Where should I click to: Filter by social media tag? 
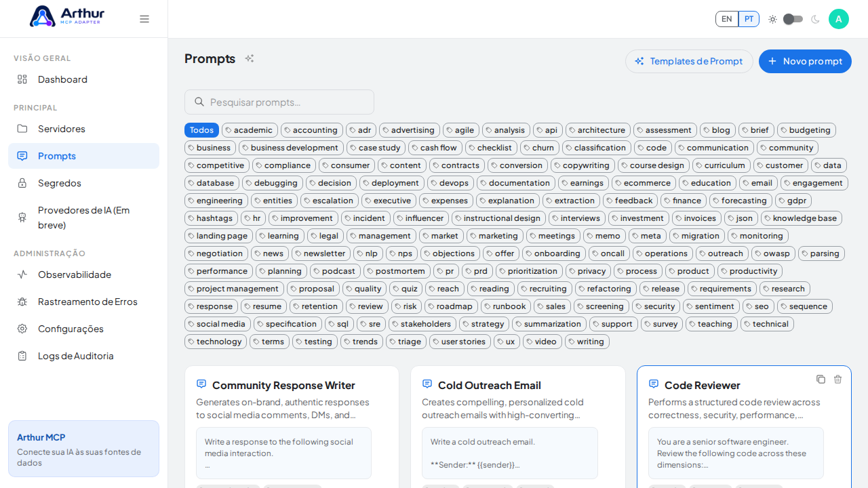coord(218,324)
